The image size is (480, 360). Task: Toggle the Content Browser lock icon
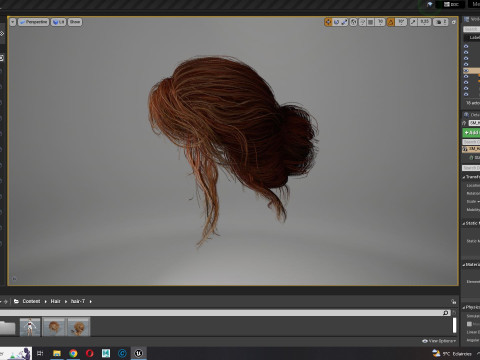453,301
